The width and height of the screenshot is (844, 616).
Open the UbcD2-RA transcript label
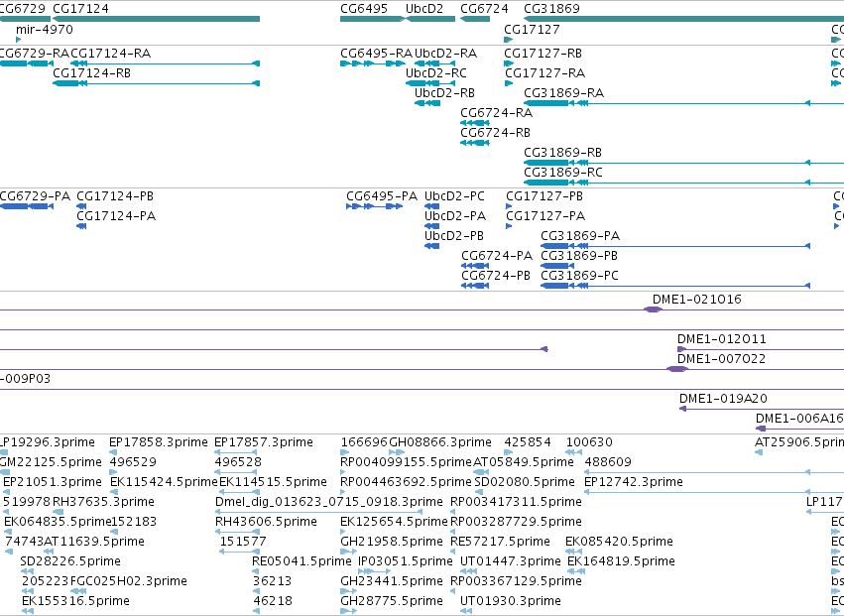tap(445, 54)
